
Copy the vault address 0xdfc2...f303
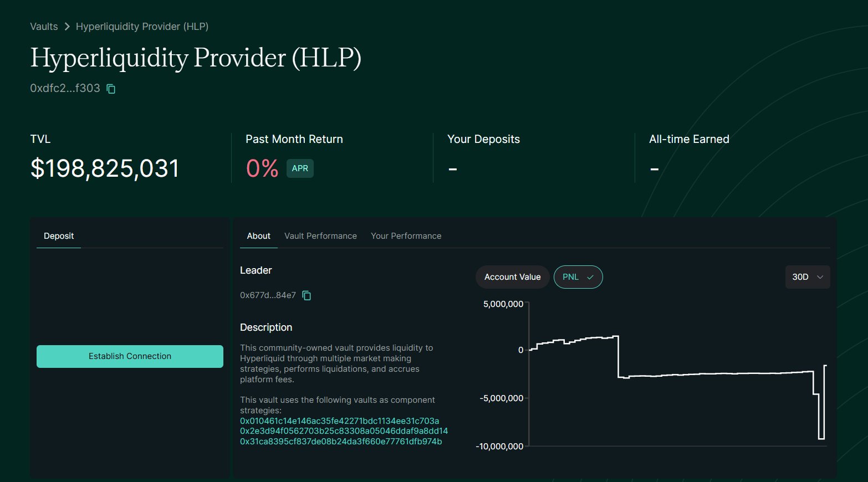tap(111, 89)
